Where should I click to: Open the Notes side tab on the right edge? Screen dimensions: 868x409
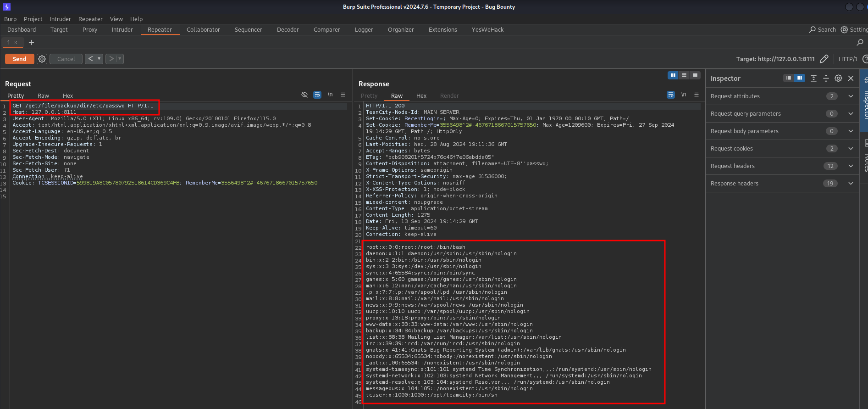point(865,156)
